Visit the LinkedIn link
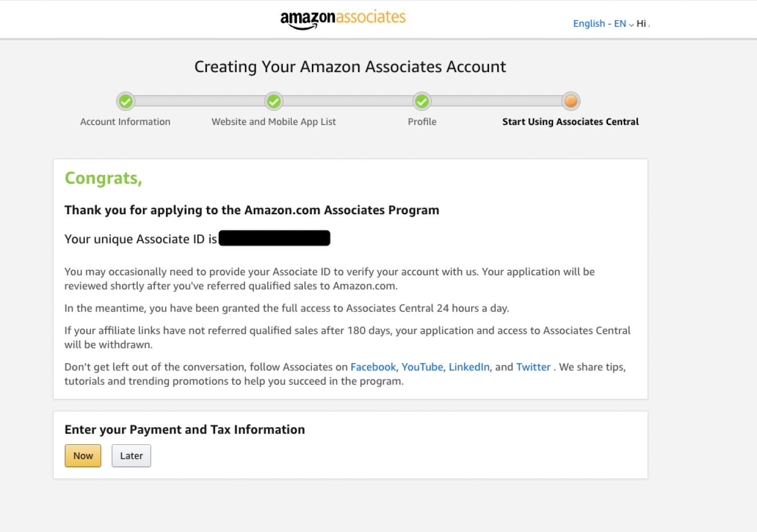757x532 pixels. (x=469, y=367)
